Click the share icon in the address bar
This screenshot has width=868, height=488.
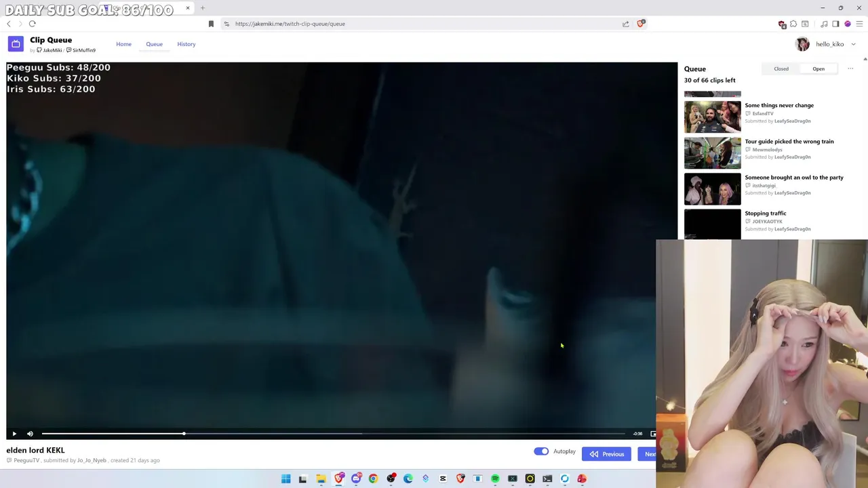click(x=625, y=24)
